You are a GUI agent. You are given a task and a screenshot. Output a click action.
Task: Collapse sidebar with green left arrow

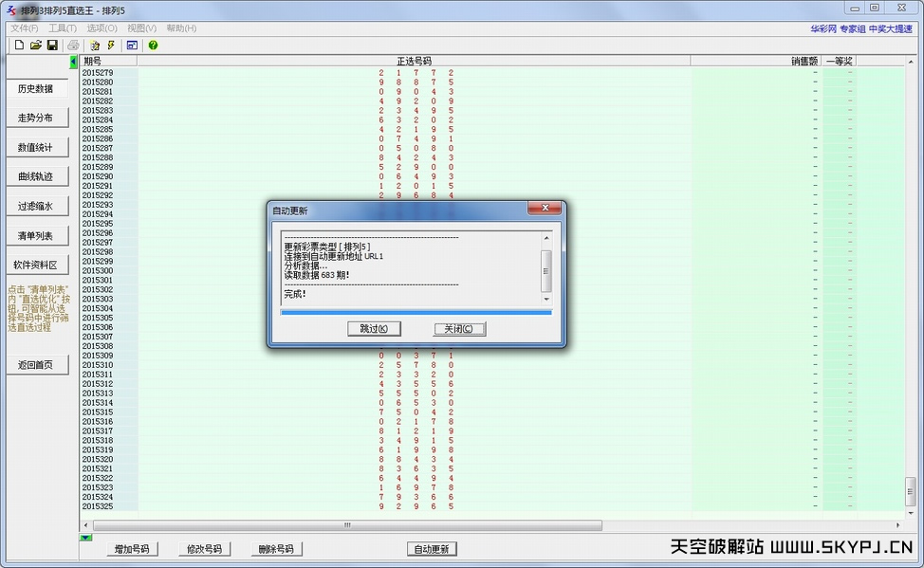(x=74, y=62)
